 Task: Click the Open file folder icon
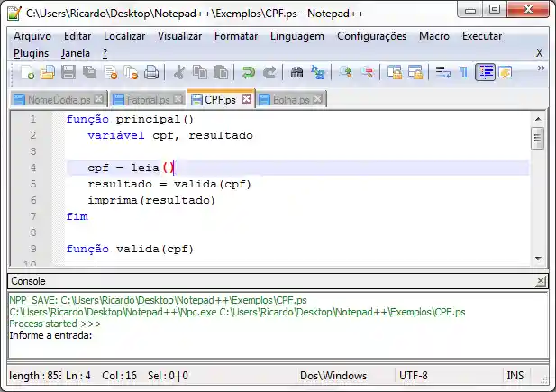pos(49,72)
